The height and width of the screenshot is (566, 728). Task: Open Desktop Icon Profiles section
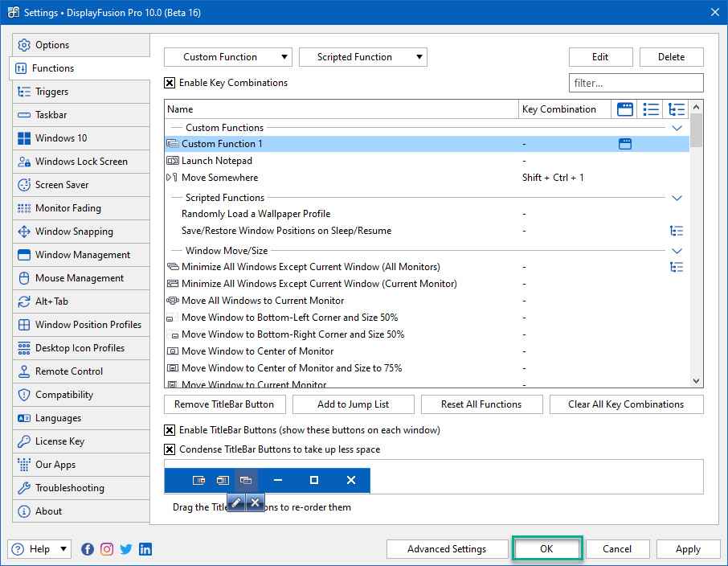click(x=81, y=347)
